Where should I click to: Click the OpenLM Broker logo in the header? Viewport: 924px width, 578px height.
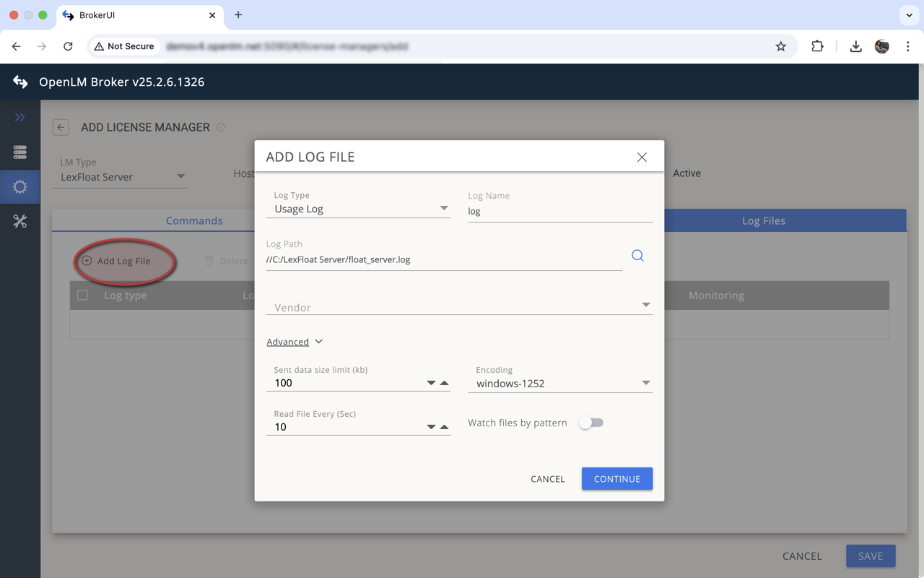(x=19, y=82)
